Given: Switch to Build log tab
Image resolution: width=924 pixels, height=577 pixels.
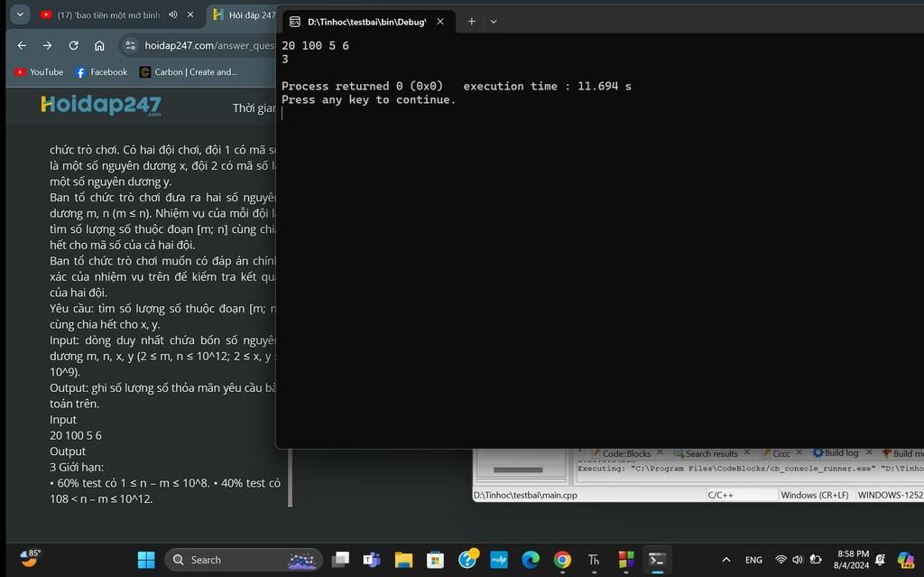Looking at the screenshot, I should point(841,453).
